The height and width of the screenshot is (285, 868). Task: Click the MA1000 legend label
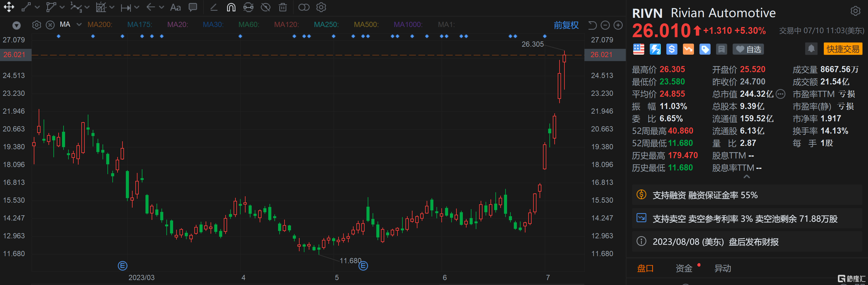click(408, 25)
